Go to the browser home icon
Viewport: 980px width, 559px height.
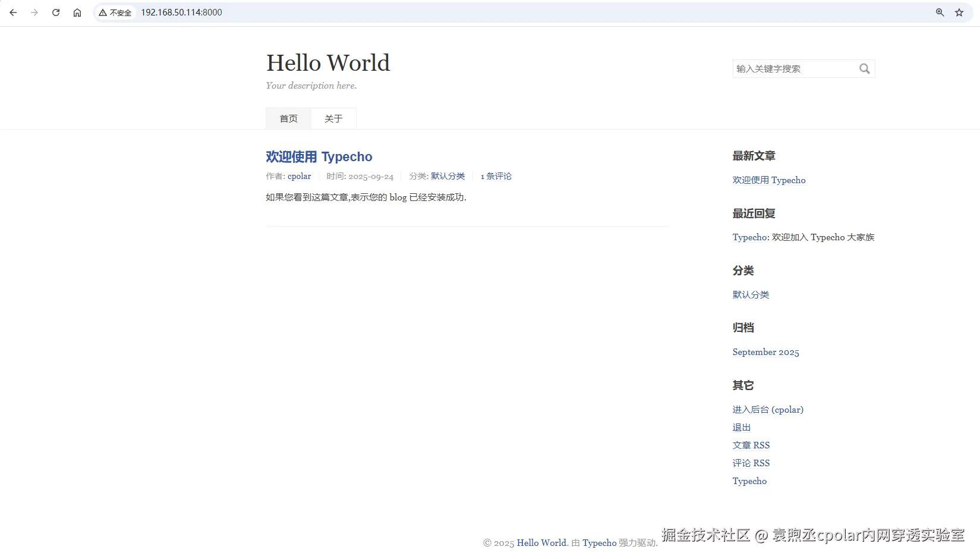point(77,12)
